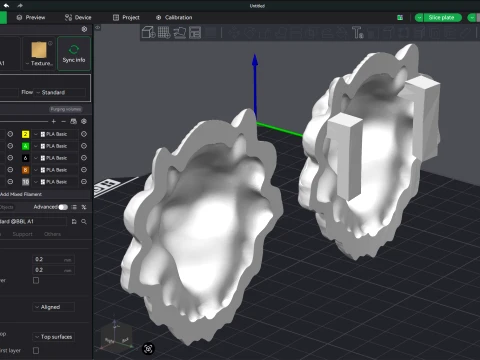Screen dimensions: 480x360
Task: Tick the checkbox below the 0.2 fields
Action: pos(36,280)
